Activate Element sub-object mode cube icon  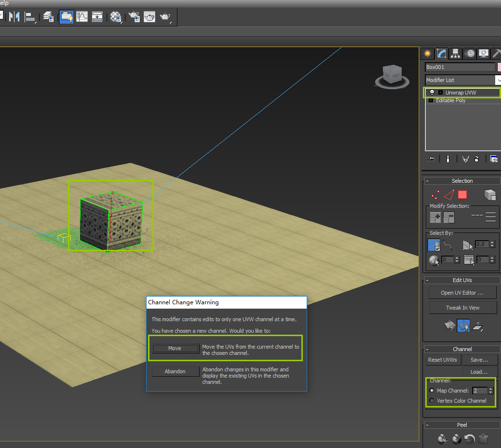[x=490, y=195]
